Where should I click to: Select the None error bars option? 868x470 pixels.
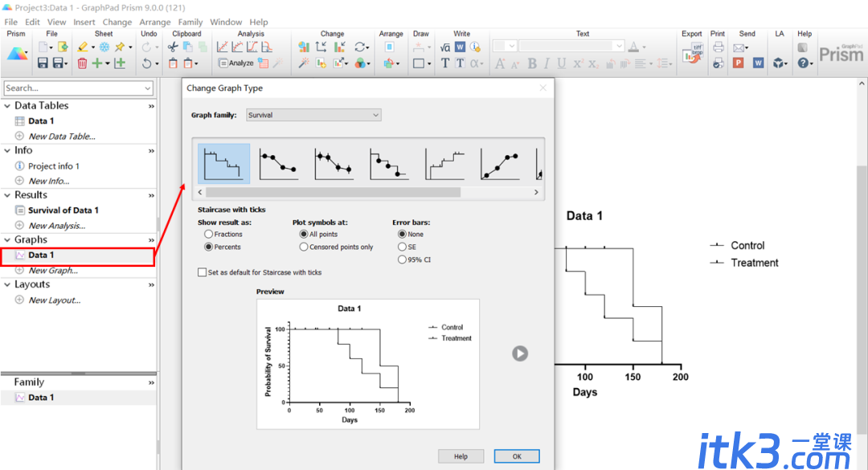click(403, 234)
